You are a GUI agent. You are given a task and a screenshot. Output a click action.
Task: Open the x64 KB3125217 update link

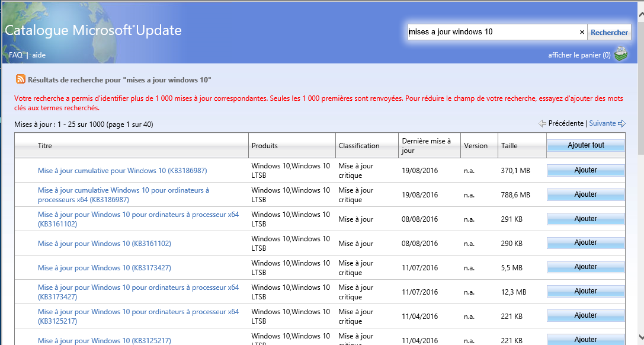(x=139, y=317)
